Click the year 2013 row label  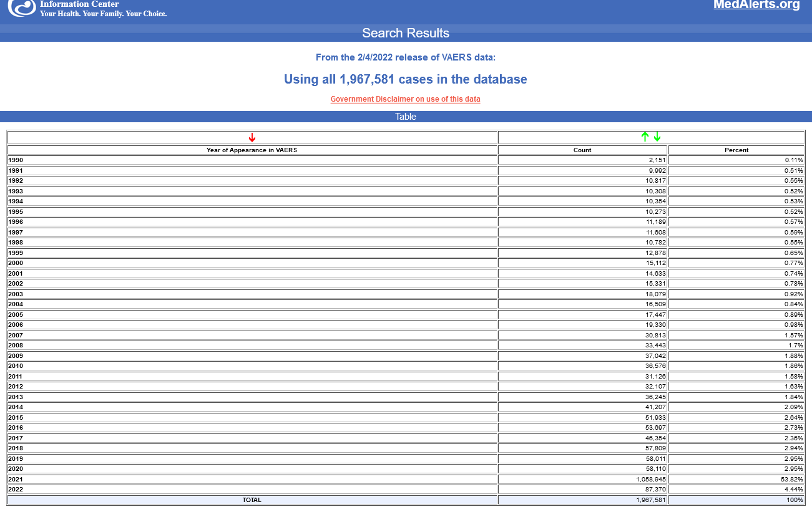(16, 397)
